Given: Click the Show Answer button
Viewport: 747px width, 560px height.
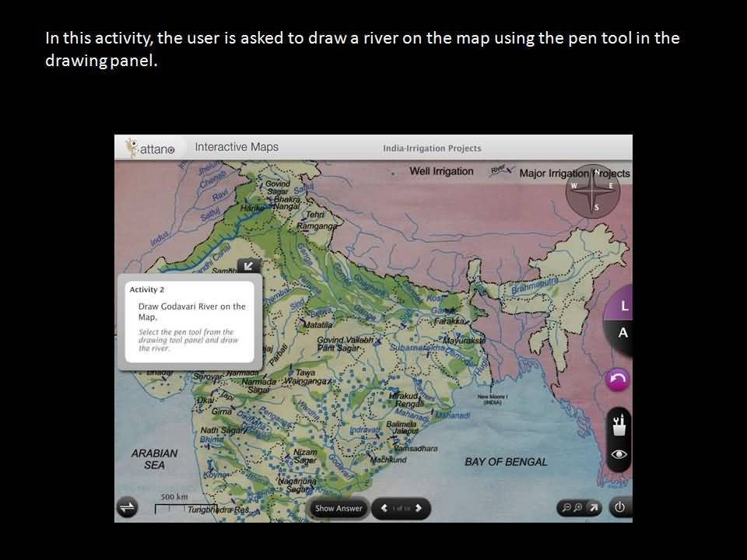Looking at the screenshot, I should point(338,509).
